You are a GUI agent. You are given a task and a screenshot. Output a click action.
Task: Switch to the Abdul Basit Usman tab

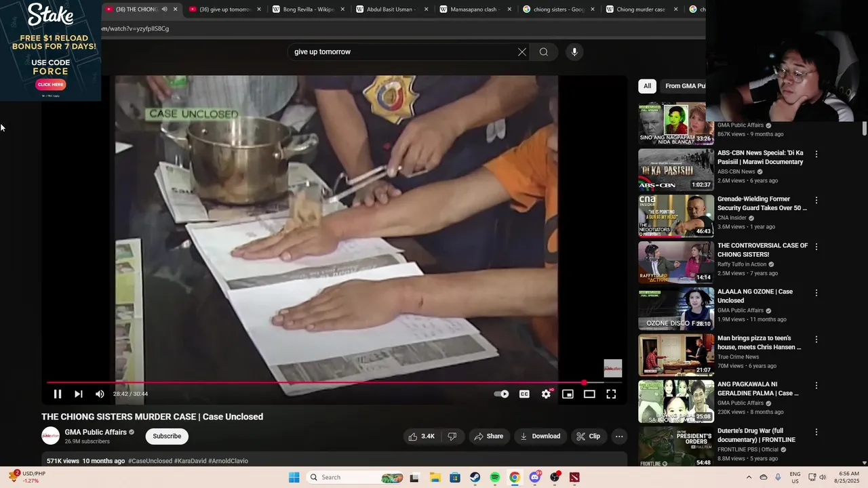click(x=393, y=9)
